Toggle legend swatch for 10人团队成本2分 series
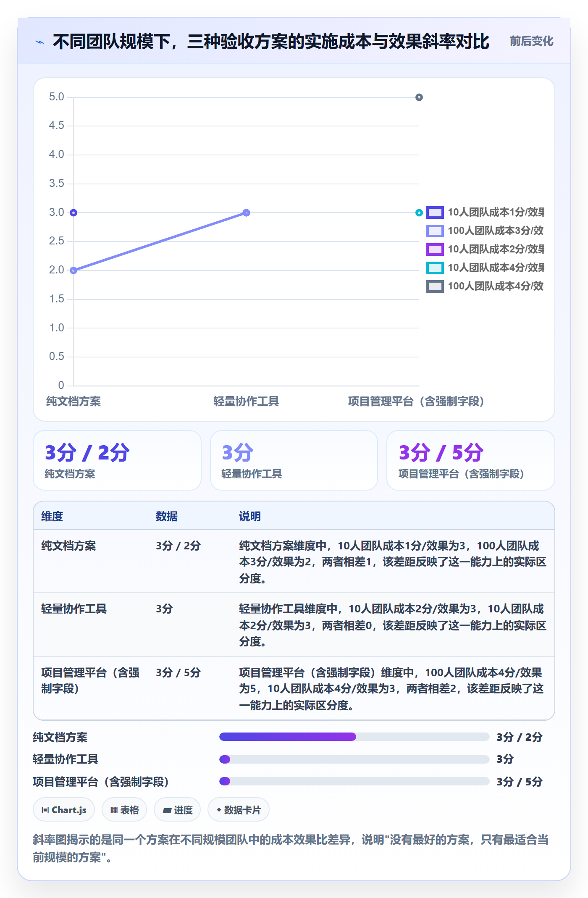 coord(435,249)
